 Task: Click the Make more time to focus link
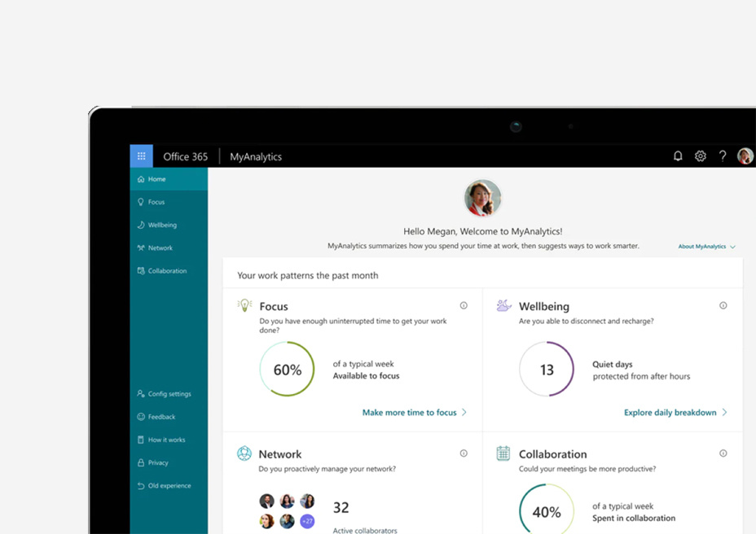414,413
